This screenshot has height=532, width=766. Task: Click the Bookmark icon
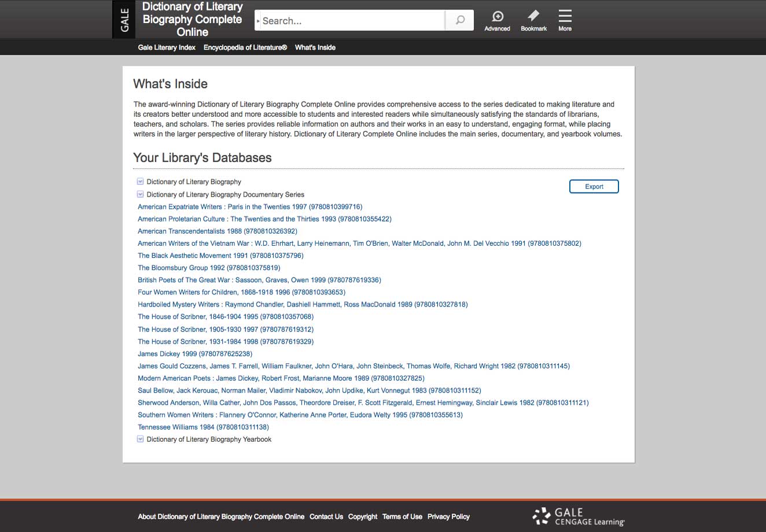[533, 21]
